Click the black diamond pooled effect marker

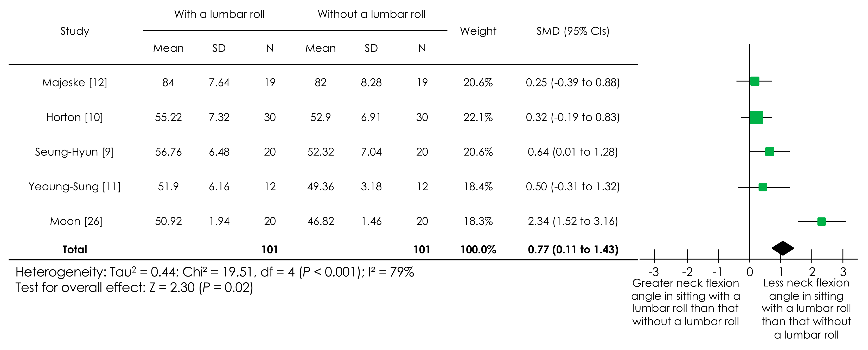783,248
